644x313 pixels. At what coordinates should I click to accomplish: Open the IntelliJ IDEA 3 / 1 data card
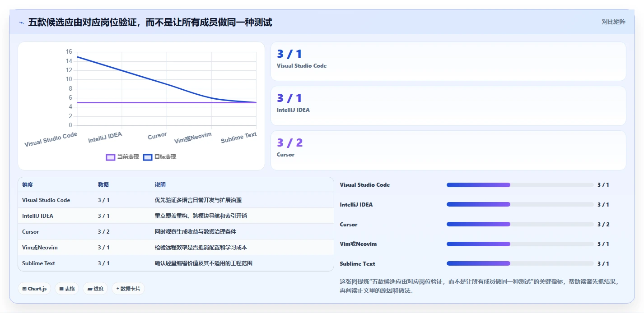(x=448, y=106)
